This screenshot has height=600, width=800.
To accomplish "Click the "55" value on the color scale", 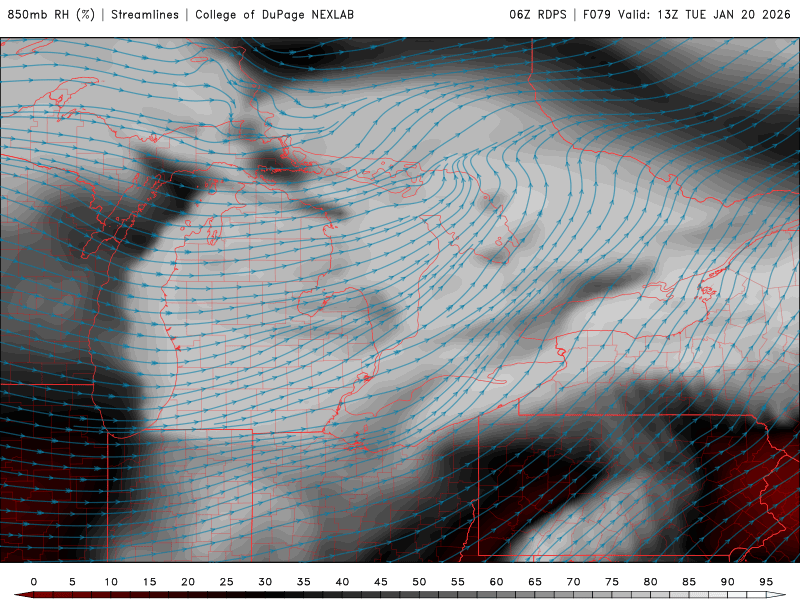I will coord(458,582).
